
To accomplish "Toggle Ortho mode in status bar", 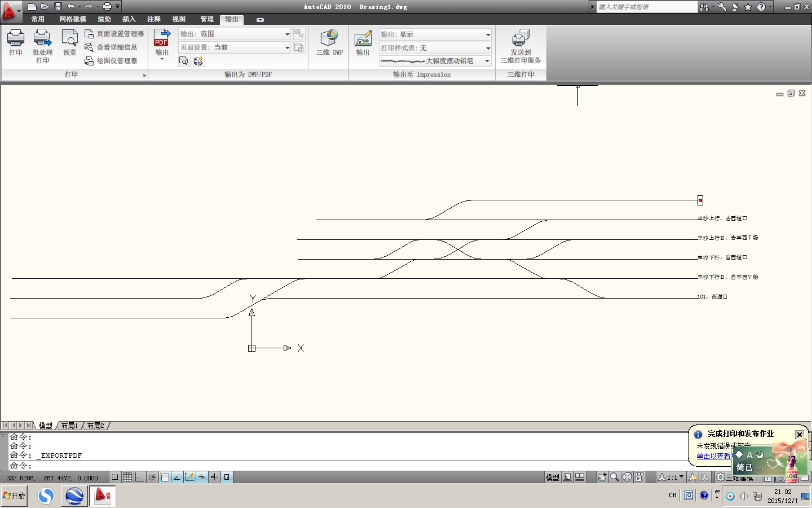I will pyautogui.click(x=140, y=478).
